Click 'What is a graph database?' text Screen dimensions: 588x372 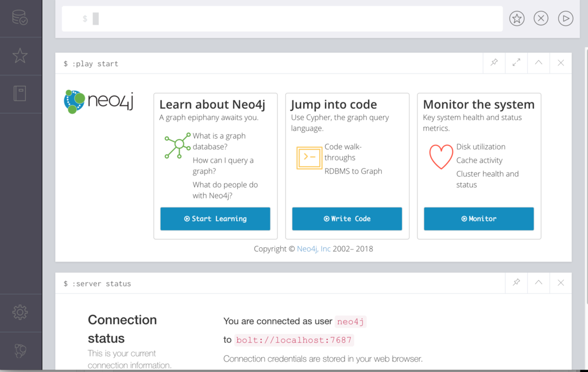pos(219,141)
